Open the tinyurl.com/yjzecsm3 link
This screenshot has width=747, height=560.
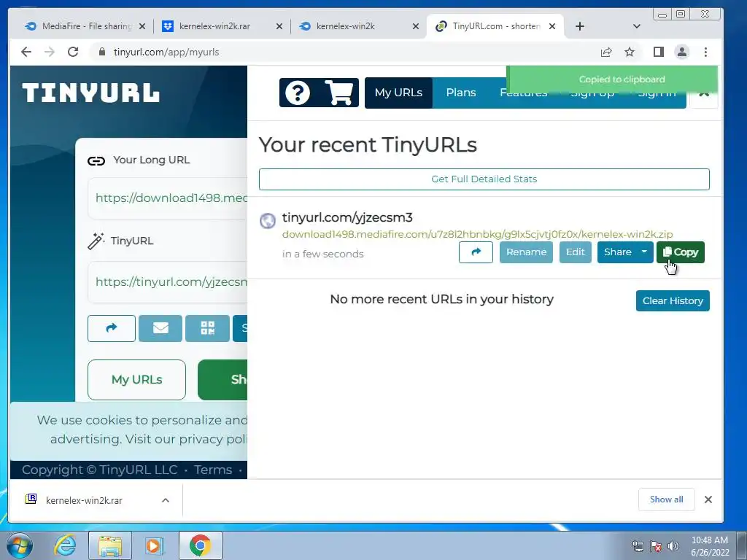coord(347,217)
